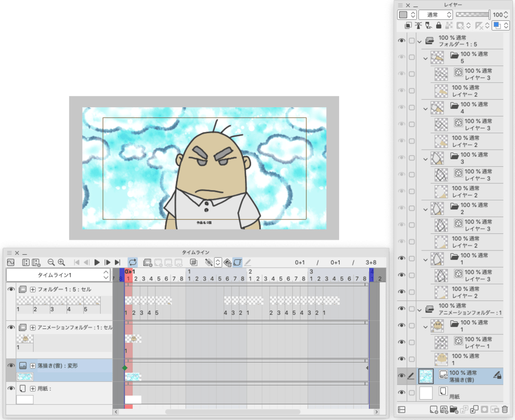The image size is (515, 420).
Task: Open the 通常 blending mode dropdown
Action: 435,14
